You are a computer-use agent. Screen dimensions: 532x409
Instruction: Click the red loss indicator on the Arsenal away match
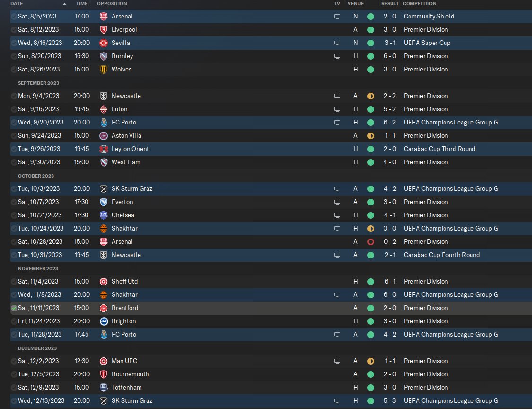tap(371, 241)
